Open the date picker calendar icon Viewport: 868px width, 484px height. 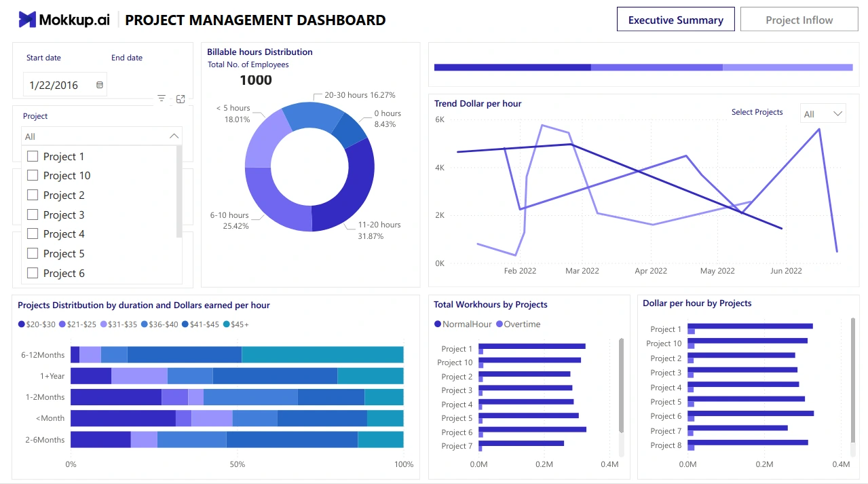tap(100, 85)
